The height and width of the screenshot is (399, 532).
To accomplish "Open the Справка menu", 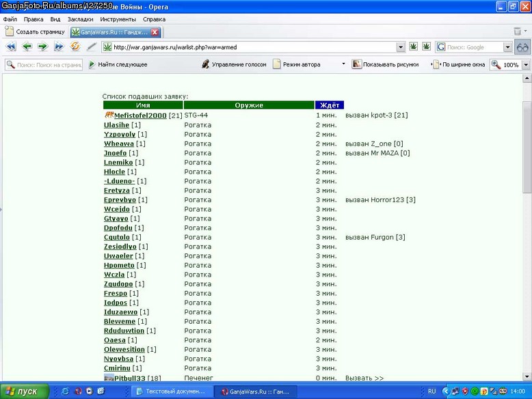I will point(154,19).
